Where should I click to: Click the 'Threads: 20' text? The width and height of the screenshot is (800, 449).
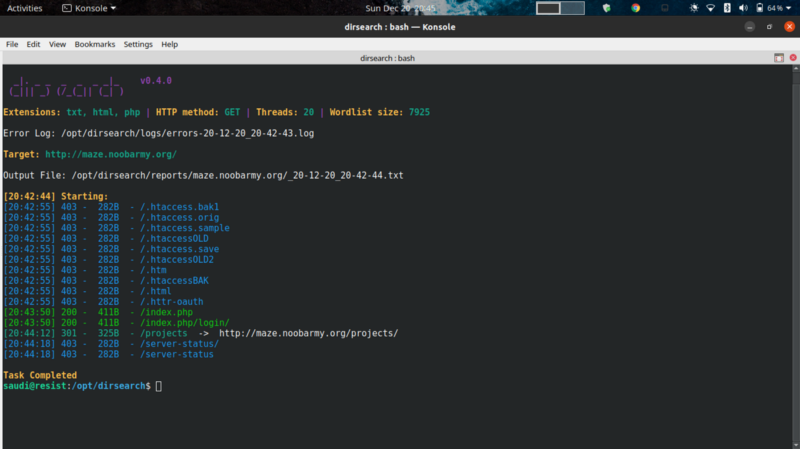coord(285,112)
